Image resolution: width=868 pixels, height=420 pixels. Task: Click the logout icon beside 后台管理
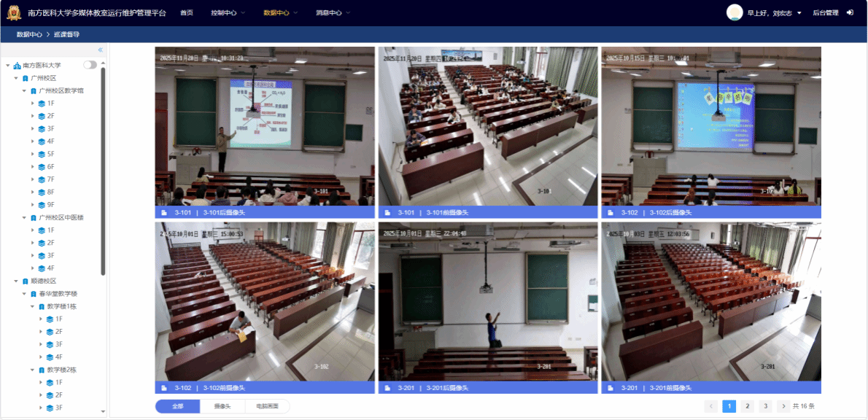coord(850,13)
